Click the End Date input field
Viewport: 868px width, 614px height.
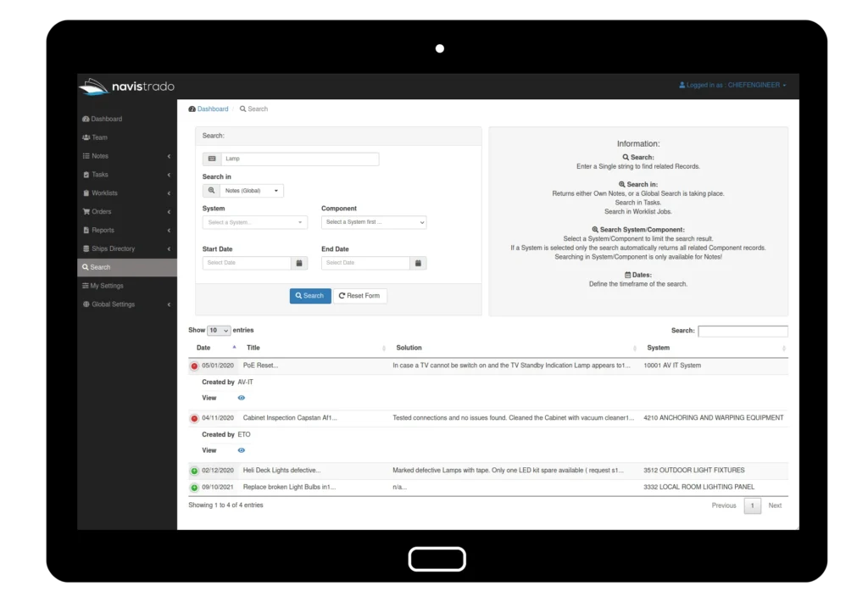pyautogui.click(x=366, y=263)
